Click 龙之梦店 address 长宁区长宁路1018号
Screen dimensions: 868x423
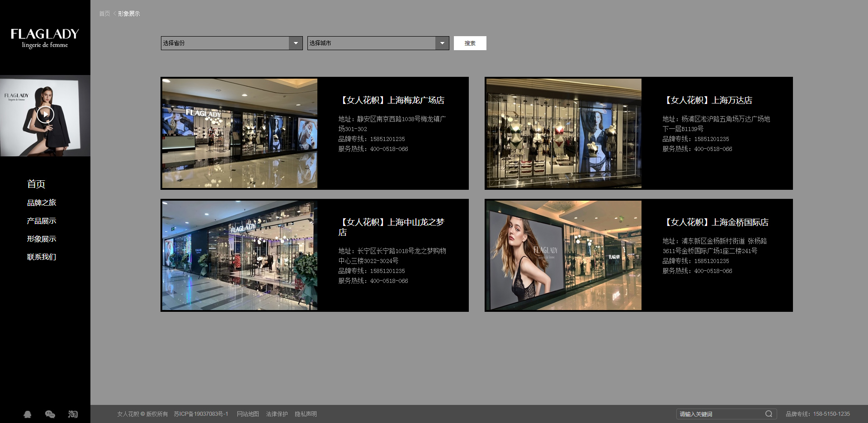(x=392, y=256)
